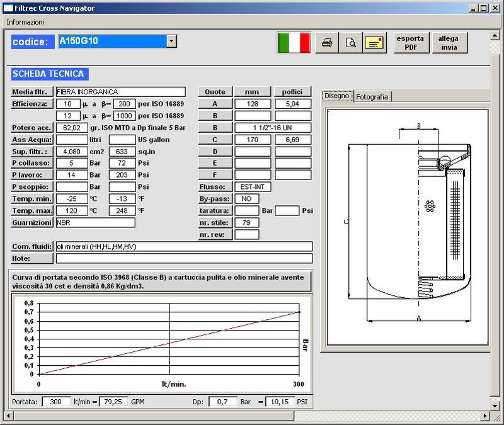Image resolution: width=504 pixels, height=425 pixels.
Task: Switch to the Fotografia tab
Action: pyautogui.click(x=372, y=96)
